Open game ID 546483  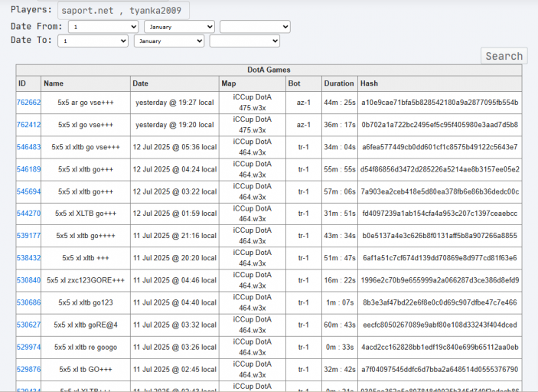pos(28,147)
